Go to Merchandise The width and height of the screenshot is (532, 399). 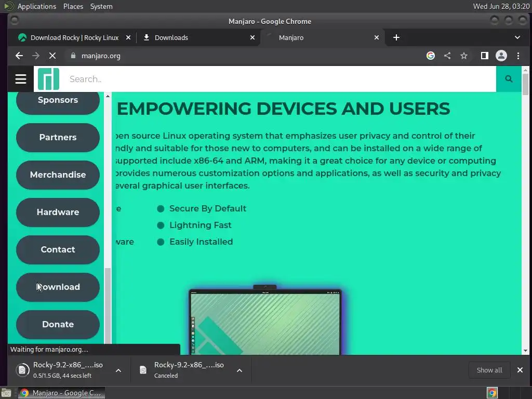[x=58, y=175]
